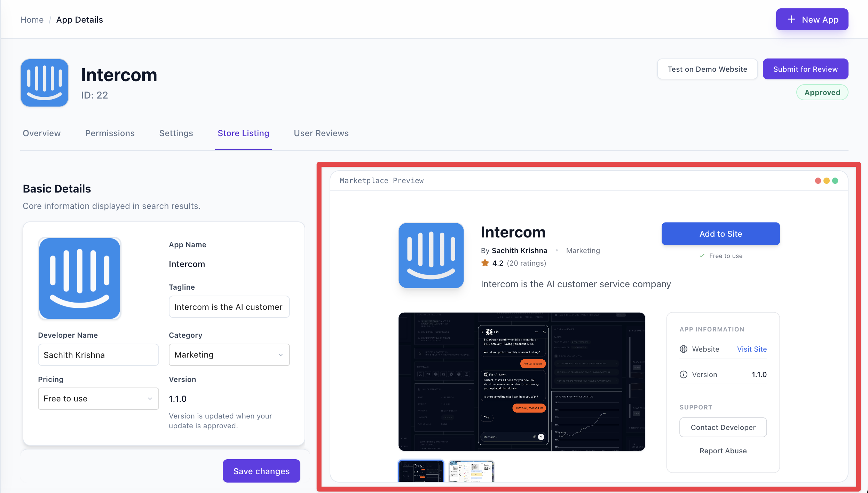
Task: Click the Tagline input field
Action: (x=229, y=307)
